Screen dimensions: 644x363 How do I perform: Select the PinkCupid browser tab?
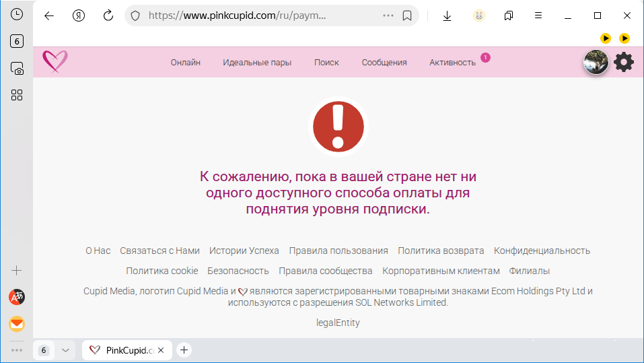[127, 350]
